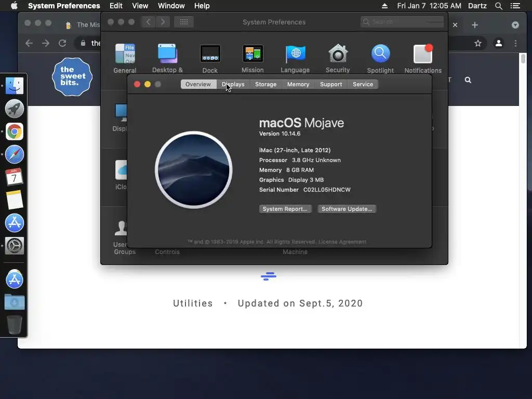Open Notifications preferences pane
This screenshot has width=532, height=399.
pyautogui.click(x=423, y=58)
